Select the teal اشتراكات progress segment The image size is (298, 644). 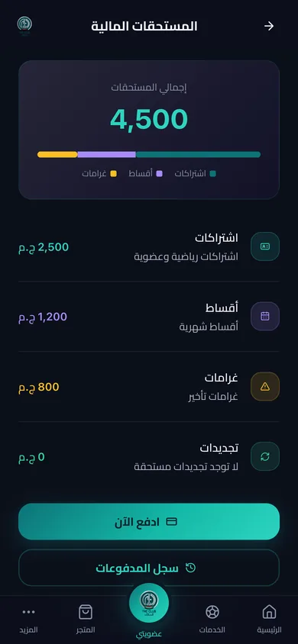pos(198,154)
